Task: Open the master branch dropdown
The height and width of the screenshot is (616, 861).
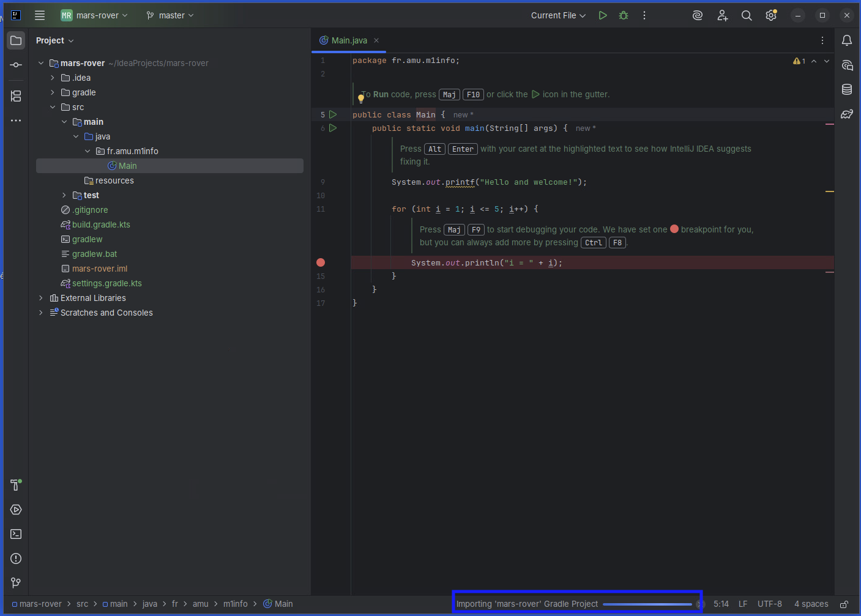Action: [170, 15]
